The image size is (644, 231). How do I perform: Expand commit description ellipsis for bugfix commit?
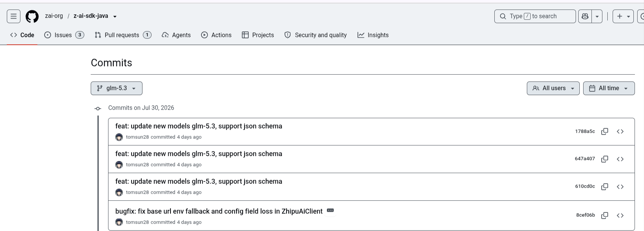point(330,211)
